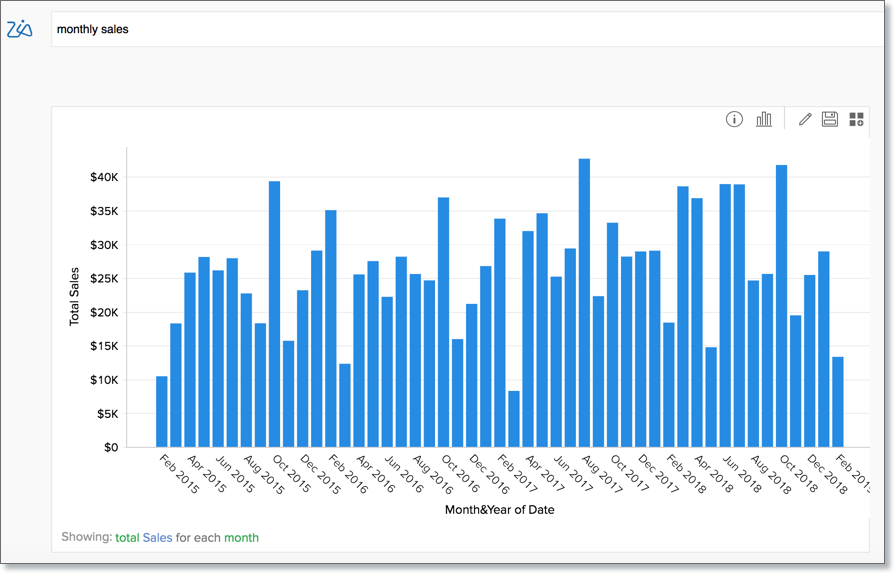This screenshot has height=574, width=895.
Task: Click the first bar at the chart's left
Action: (162, 411)
